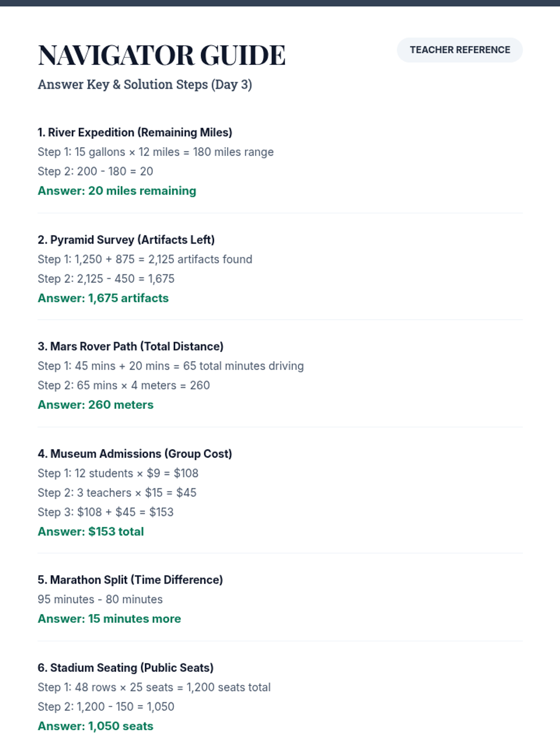
Task: Click the 3 teachers × $15 step
Action: [x=117, y=493]
